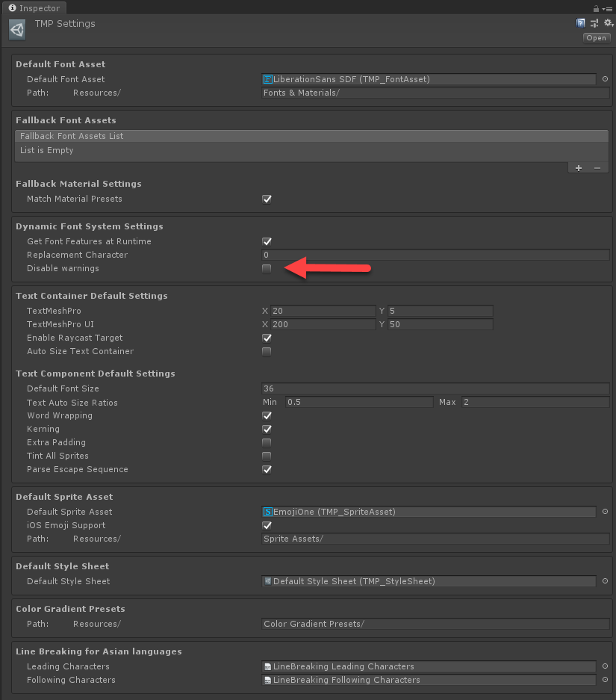Open the gear settings menu
616x700 pixels.
(x=608, y=23)
